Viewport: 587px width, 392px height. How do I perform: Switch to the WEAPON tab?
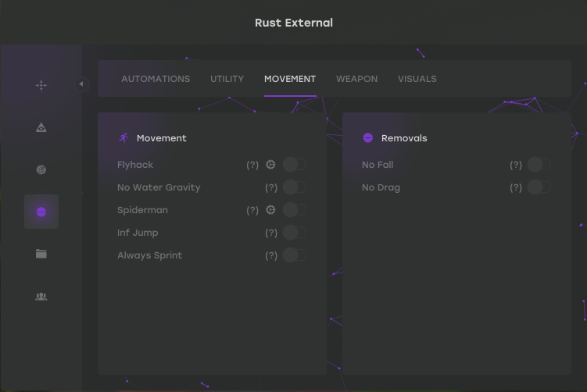click(x=356, y=79)
